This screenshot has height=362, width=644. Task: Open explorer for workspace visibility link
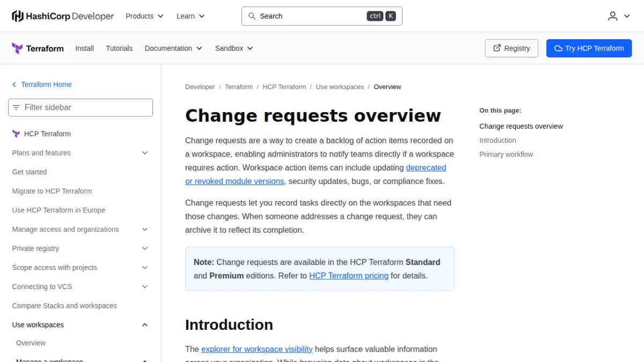pos(257,349)
